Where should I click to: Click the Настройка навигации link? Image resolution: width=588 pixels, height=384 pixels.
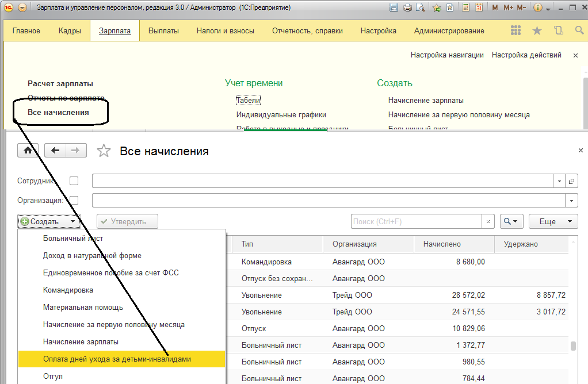point(447,55)
